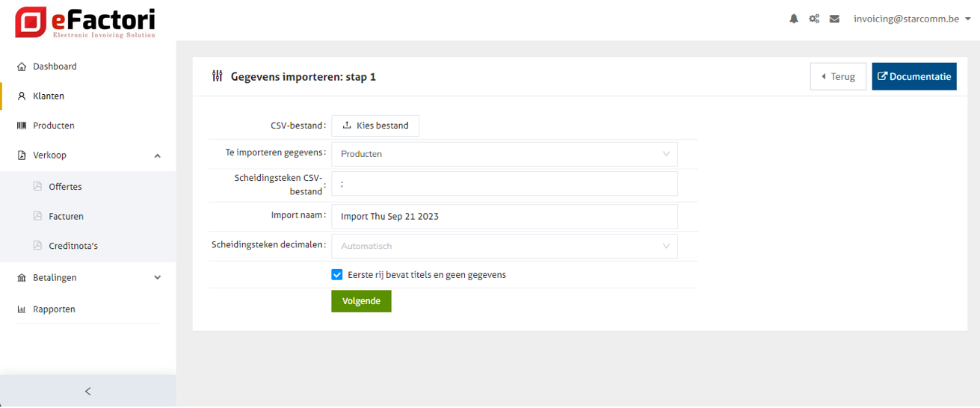Expand the Betalingen menu section

(x=157, y=277)
